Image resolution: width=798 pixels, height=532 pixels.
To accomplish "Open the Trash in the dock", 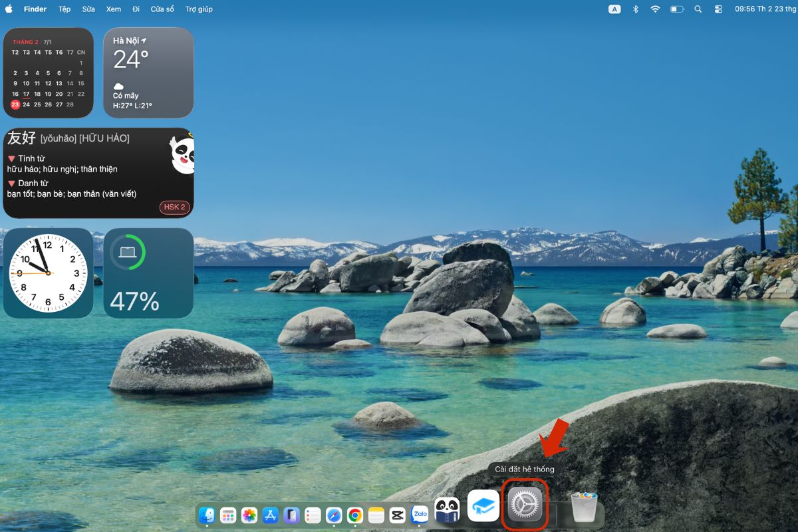I will (584, 507).
